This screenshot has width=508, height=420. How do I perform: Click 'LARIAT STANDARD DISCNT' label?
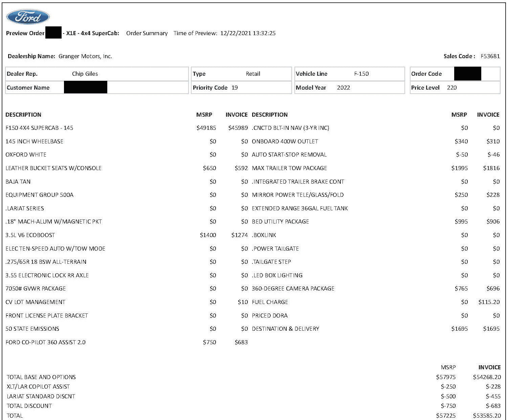click(41, 396)
